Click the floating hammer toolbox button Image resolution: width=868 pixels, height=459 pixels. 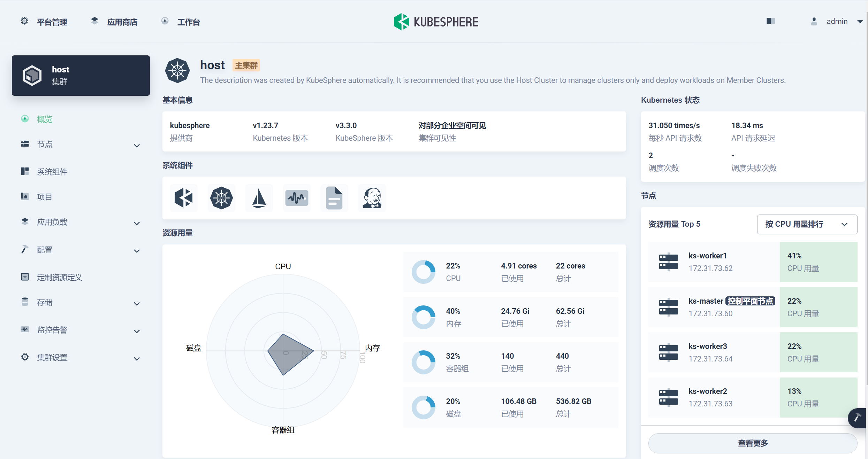pyautogui.click(x=857, y=418)
